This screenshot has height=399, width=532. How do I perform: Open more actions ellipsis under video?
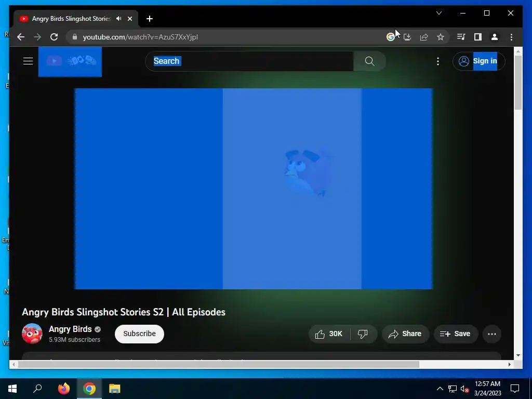click(492, 334)
